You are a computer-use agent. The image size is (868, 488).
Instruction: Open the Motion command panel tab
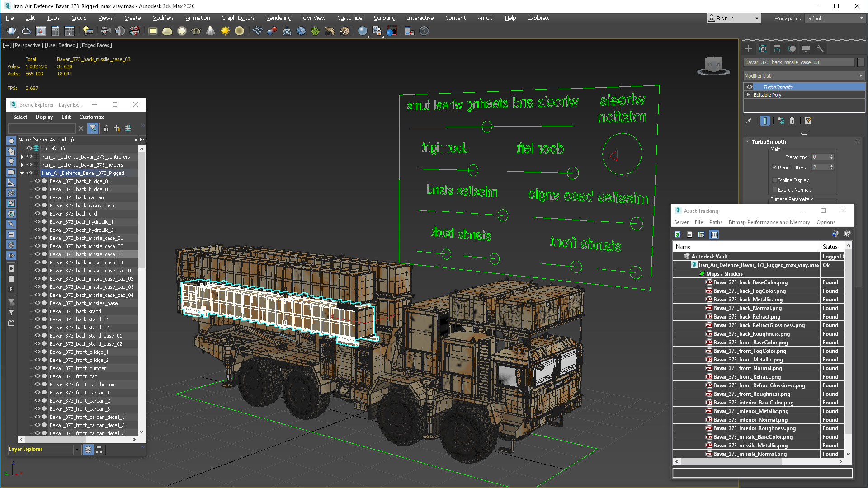click(x=792, y=49)
